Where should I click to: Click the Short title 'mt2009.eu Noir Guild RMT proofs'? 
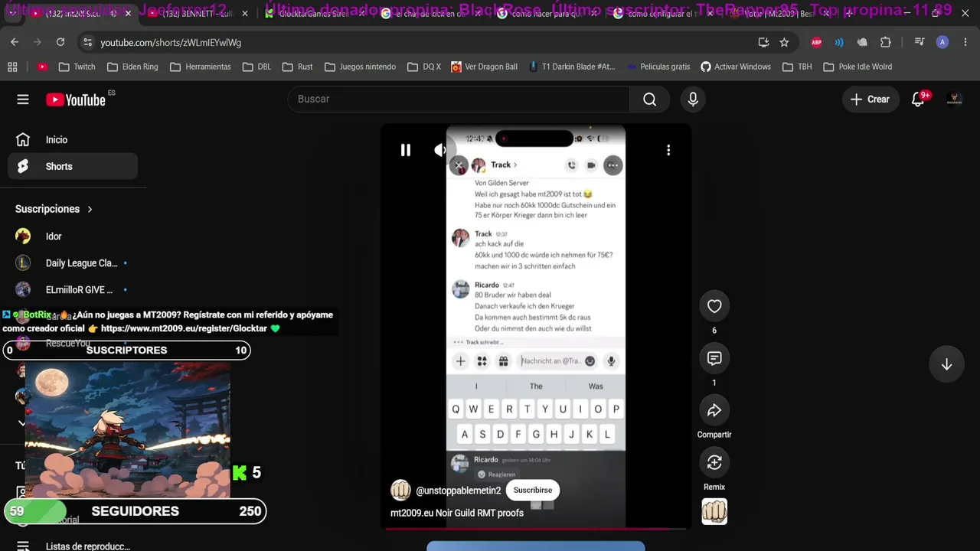(x=457, y=513)
